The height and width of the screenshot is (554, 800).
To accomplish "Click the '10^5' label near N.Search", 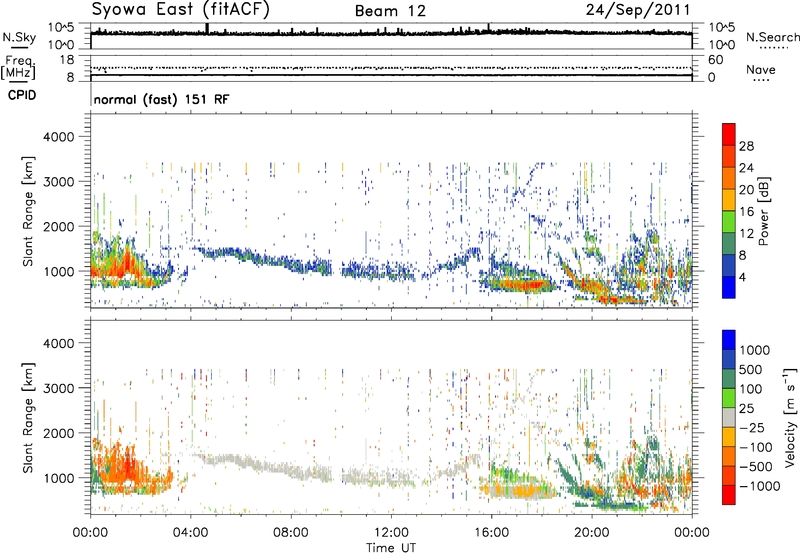I will [722, 27].
